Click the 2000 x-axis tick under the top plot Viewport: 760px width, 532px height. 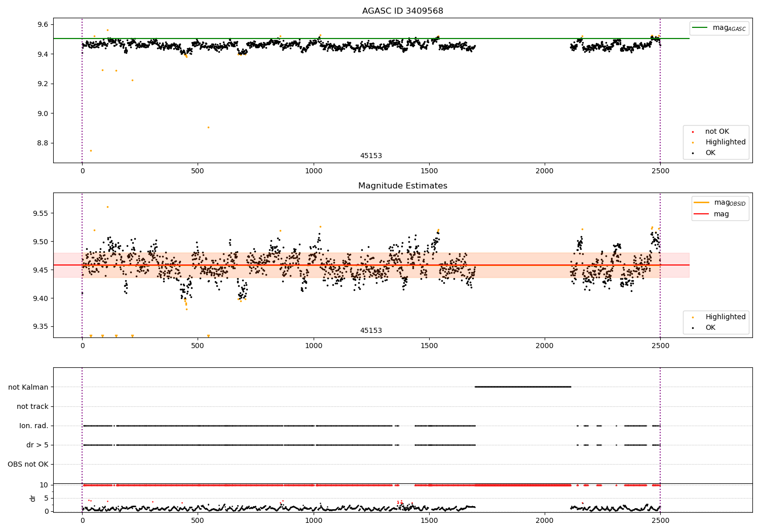click(x=545, y=171)
